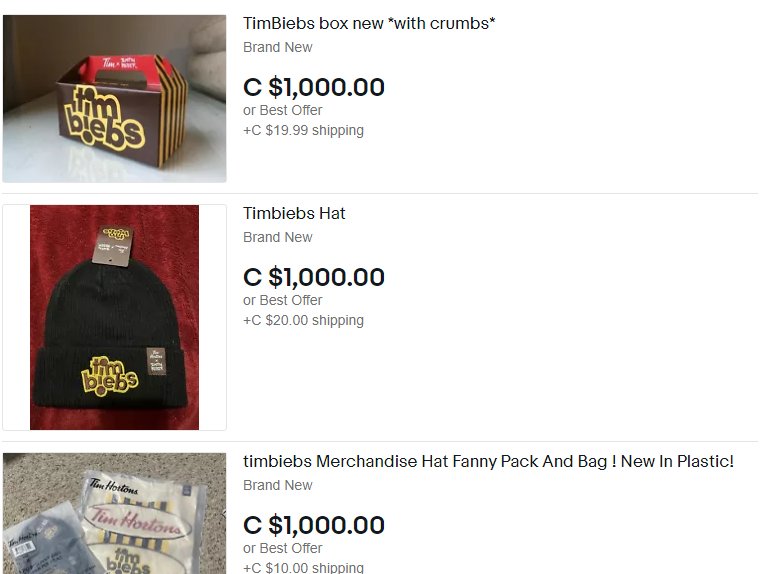
Task: Click 'or Best Offer' under TimBiebs box
Action: tap(283, 110)
